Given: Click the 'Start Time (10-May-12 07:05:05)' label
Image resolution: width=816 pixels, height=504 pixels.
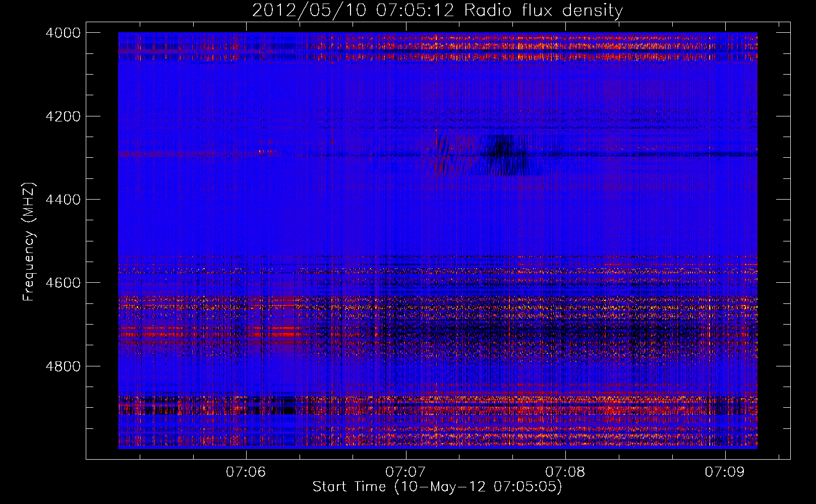Looking at the screenshot, I should pyautogui.click(x=437, y=487).
